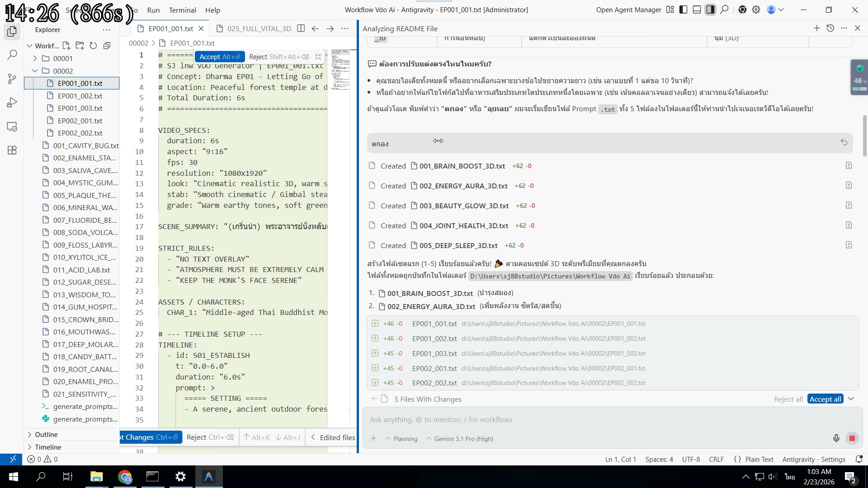Toggle the primary side bar layout button
Viewport: 868px width, 488px height.
[x=683, y=9]
